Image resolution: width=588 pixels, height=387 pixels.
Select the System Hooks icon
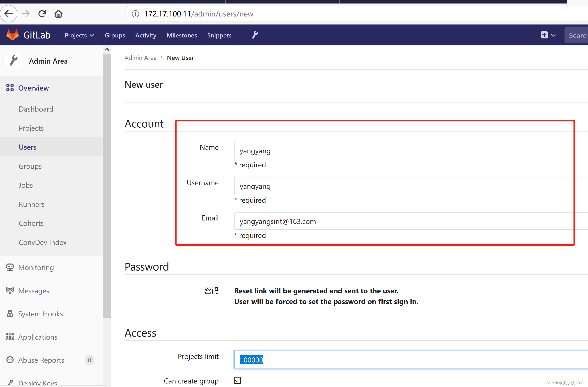[10, 313]
